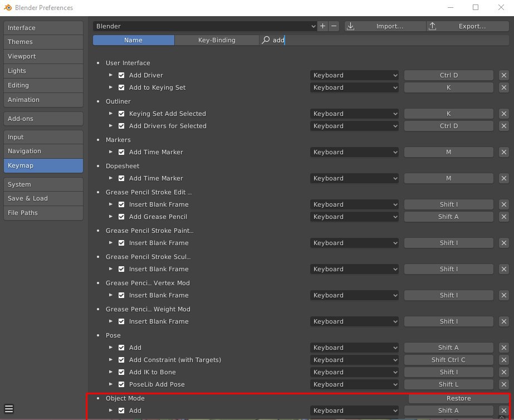Click the search magnifier icon

click(266, 40)
